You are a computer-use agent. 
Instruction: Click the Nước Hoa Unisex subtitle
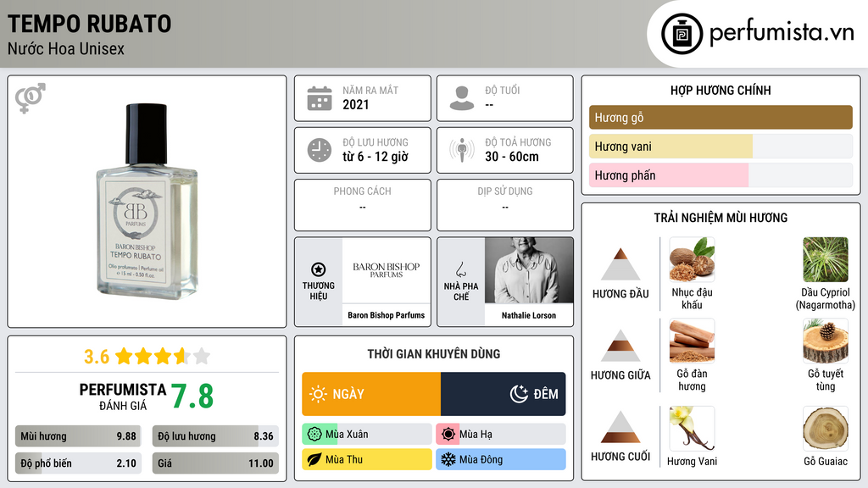click(66, 48)
